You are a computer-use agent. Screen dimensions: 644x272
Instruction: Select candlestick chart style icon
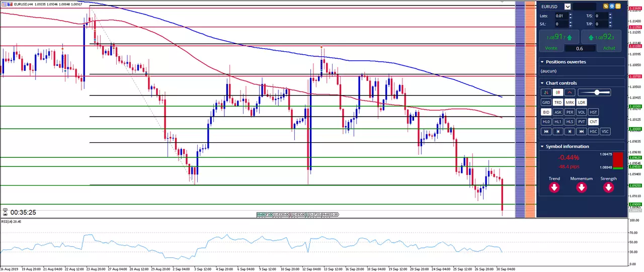[557, 93]
